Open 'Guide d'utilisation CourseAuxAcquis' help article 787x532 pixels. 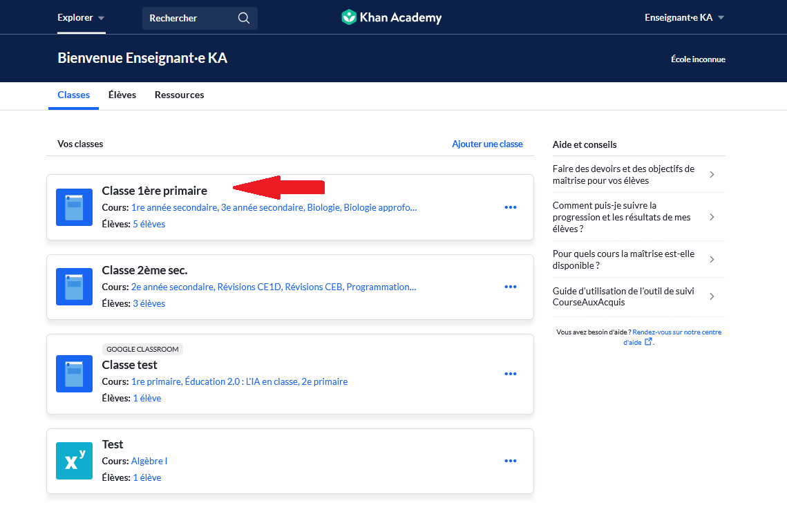[x=639, y=296]
